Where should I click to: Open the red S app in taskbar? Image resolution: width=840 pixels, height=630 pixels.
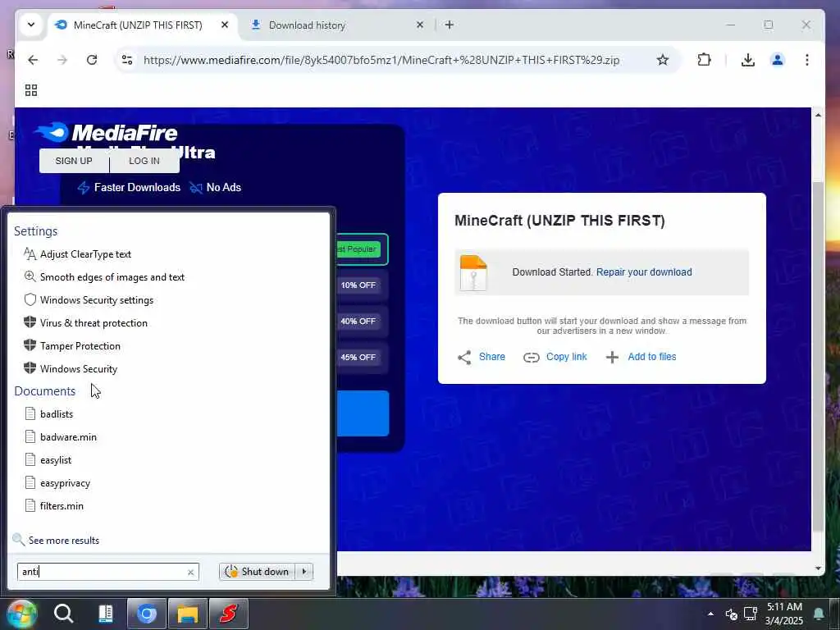pyautogui.click(x=229, y=614)
